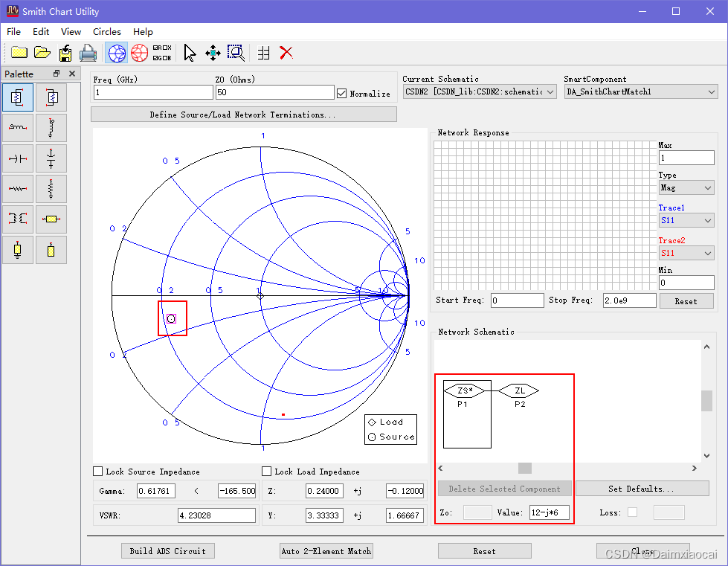Click the New Smith Chart folder icon
The width and height of the screenshot is (728, 566).
(x=19, y=53)
